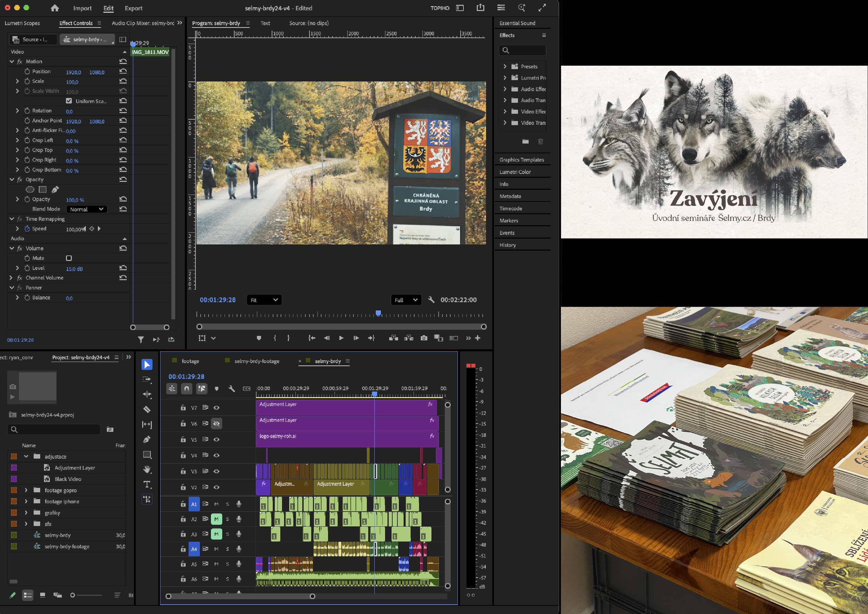The image size is (868, 614).
Task: Expand the footage gopro bin
Action: [x=26, y=490]
